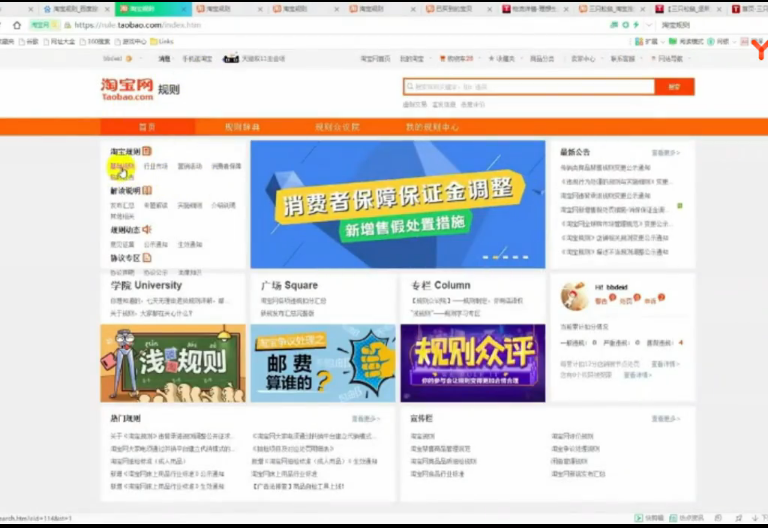Open the 邮费算谁的 thumbnail
Screen dimensions: 768x528
point(323,363)
